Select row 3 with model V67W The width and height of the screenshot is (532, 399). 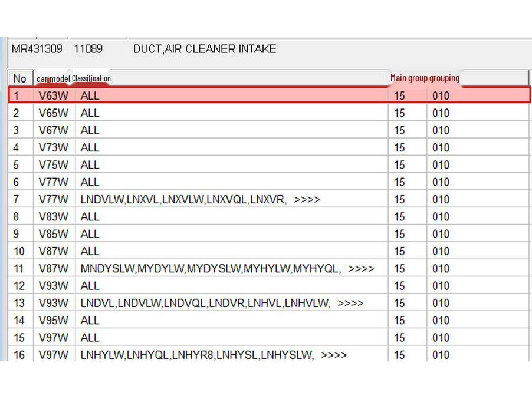[x=53, y=130]
